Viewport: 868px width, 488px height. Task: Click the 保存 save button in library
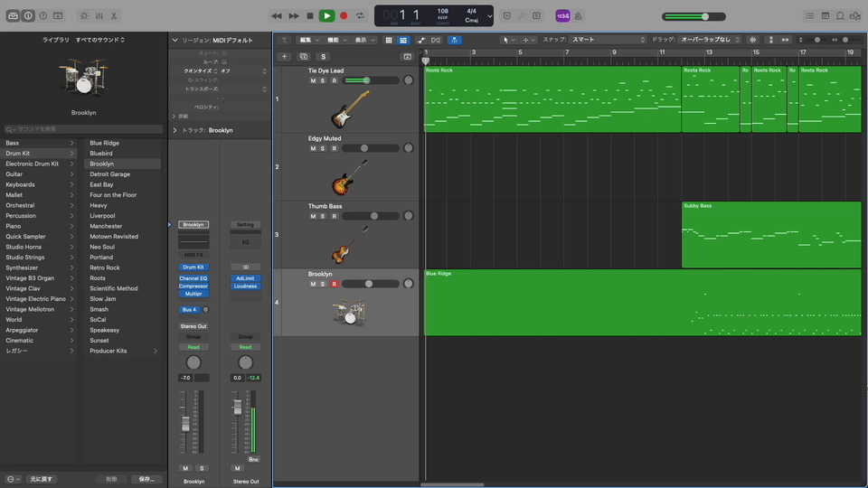(146, 479)
